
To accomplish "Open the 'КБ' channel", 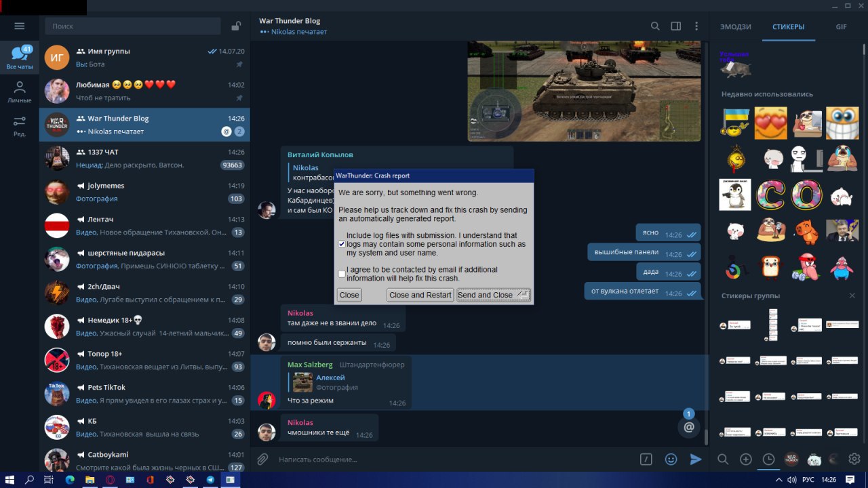I will point(144,427).
